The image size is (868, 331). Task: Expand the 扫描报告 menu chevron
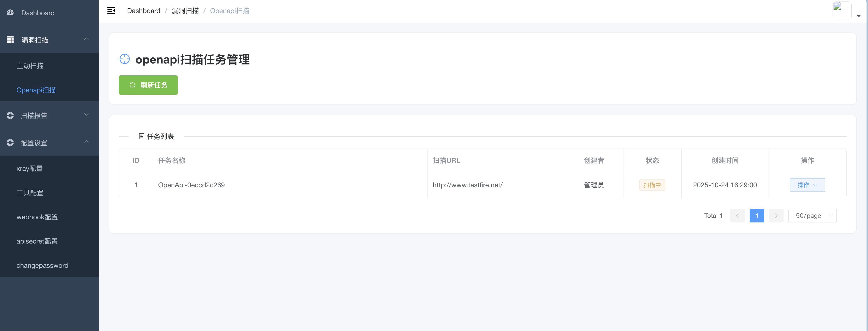86,115
